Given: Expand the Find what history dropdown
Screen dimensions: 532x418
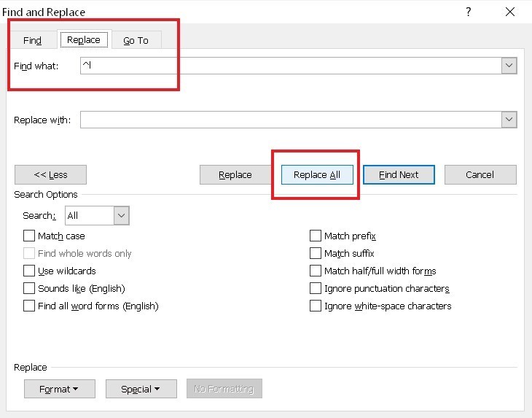Looking at the screenshot, I should click(x=509, y=66).
